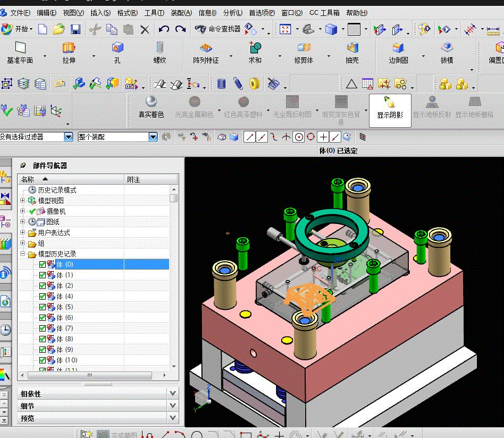
Task: Click the 孔 hole feature icon
Action: 117,47
